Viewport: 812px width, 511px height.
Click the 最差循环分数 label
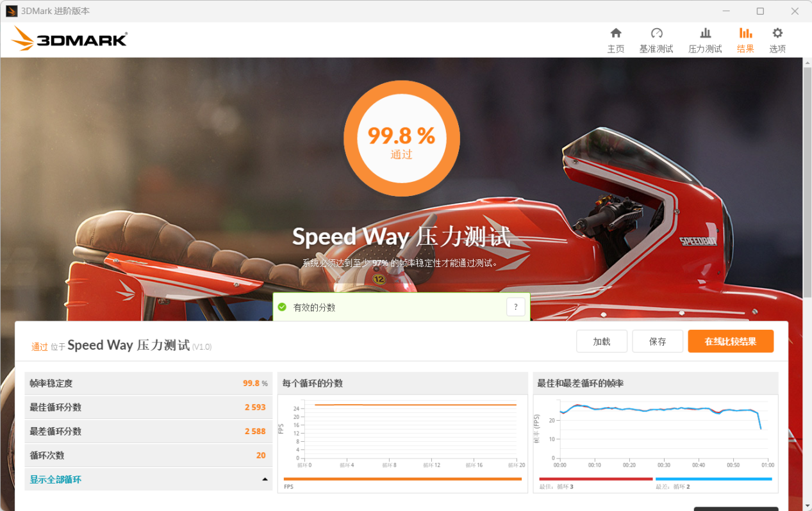pyautogui.click(x=55, y=432)
